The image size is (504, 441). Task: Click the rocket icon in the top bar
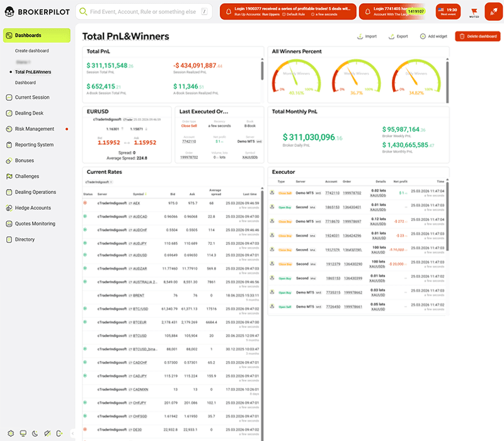(493, 11)
